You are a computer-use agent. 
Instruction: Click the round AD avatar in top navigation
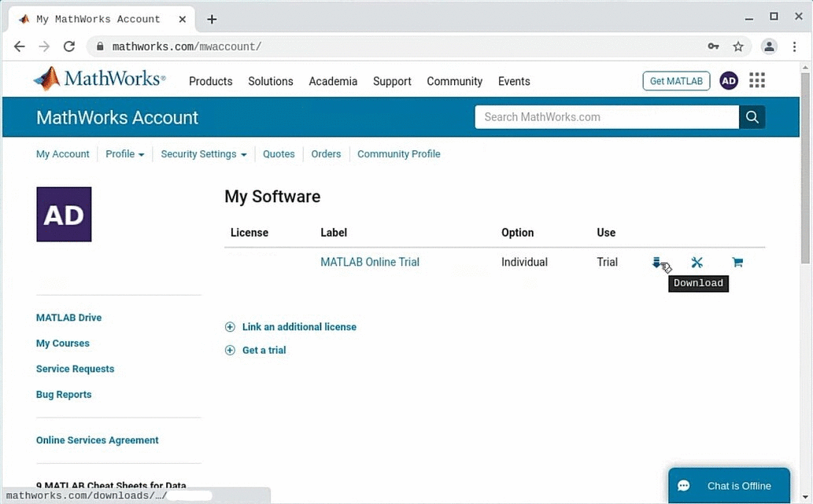point(729,81)
